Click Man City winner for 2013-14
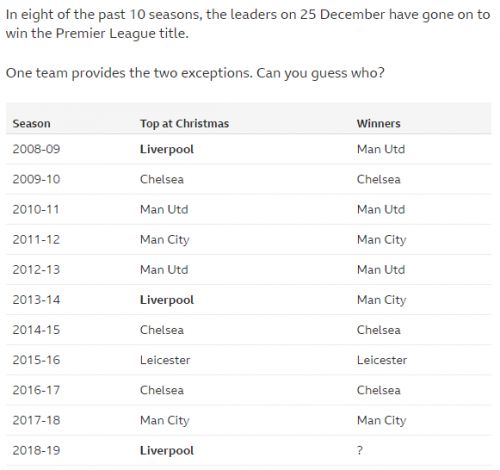 tap(381, 300)
